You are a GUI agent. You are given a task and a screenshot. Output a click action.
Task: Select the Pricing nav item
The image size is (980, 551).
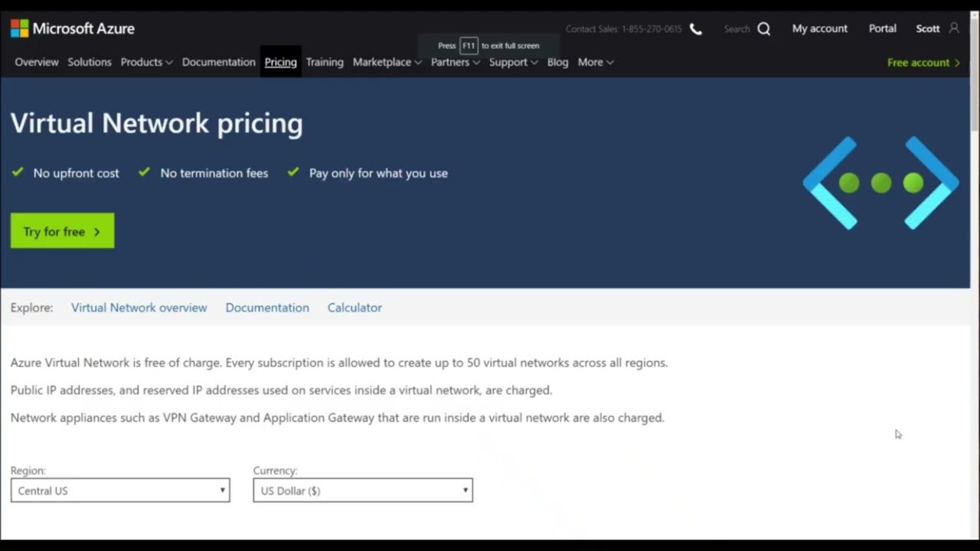tap(280, 62)
